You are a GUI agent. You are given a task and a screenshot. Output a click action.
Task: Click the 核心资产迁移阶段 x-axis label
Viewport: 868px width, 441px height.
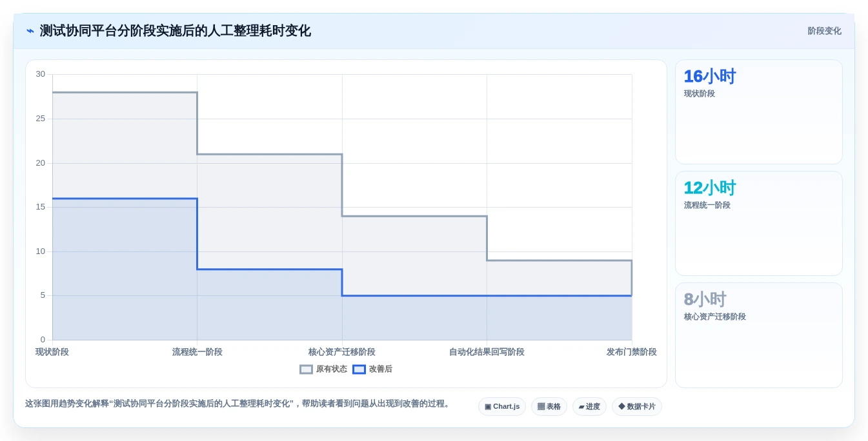pos(342,352)
